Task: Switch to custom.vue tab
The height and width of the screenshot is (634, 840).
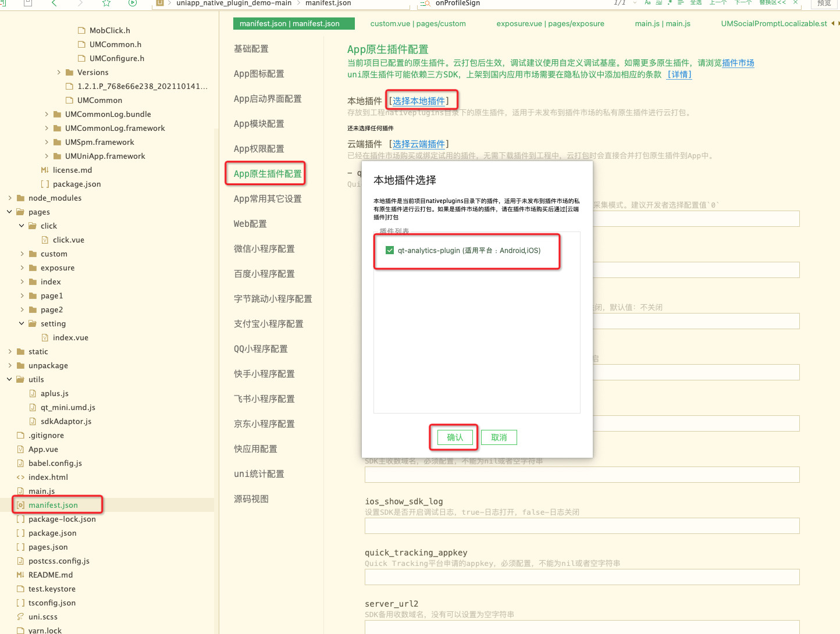Action: click(418, 23)
